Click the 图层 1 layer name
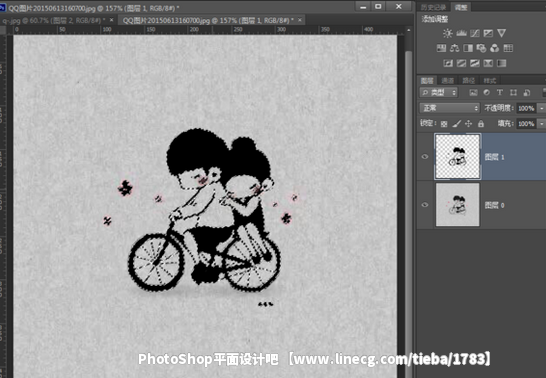Screen dimensions: 546x378 [494, 157]
